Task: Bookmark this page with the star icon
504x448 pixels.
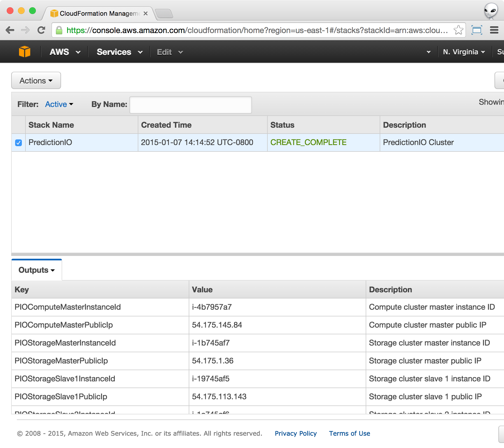Action: tap(458, 30)
